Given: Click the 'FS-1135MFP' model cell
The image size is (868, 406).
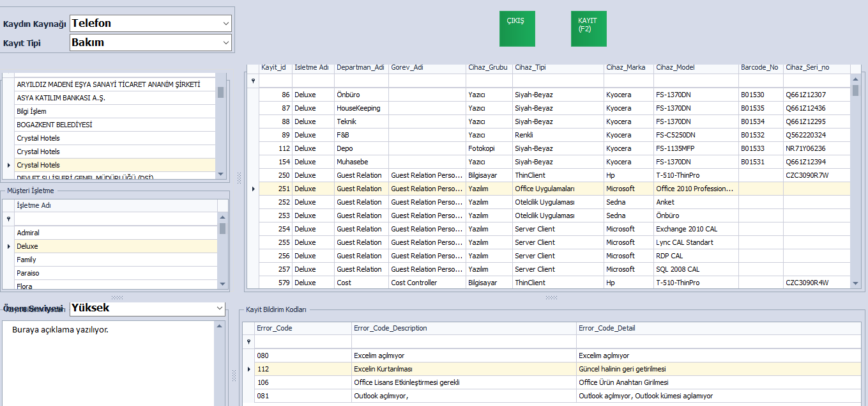Looking at the screenshot, I should point(696,148).
